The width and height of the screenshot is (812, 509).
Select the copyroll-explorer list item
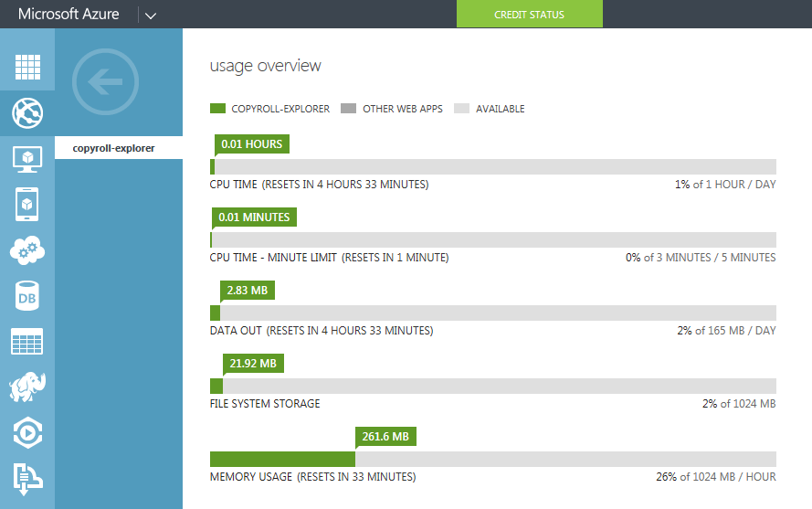tap(119, 148)
